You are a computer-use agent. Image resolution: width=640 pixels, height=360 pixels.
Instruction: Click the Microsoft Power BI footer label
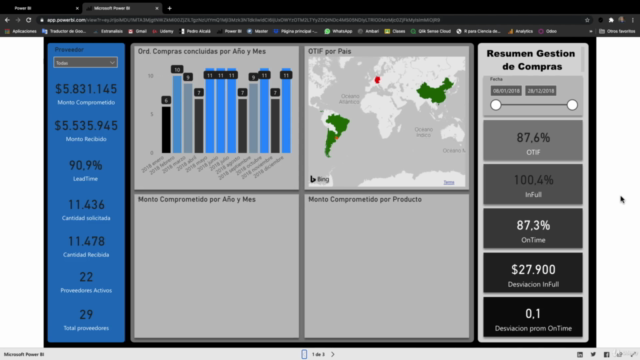click(x=24, y=354)
